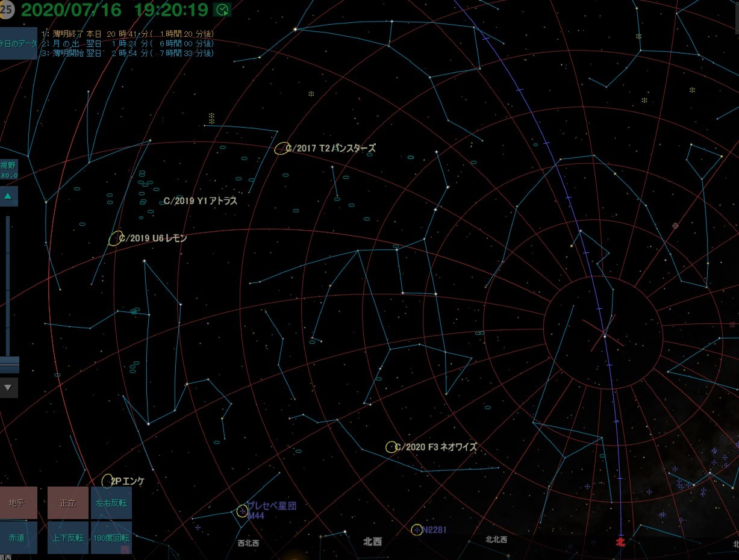Select the 地平 horizon coordinate mode
Image resolution: width=739 pixels, height=560 pixels.
[18, 503]
